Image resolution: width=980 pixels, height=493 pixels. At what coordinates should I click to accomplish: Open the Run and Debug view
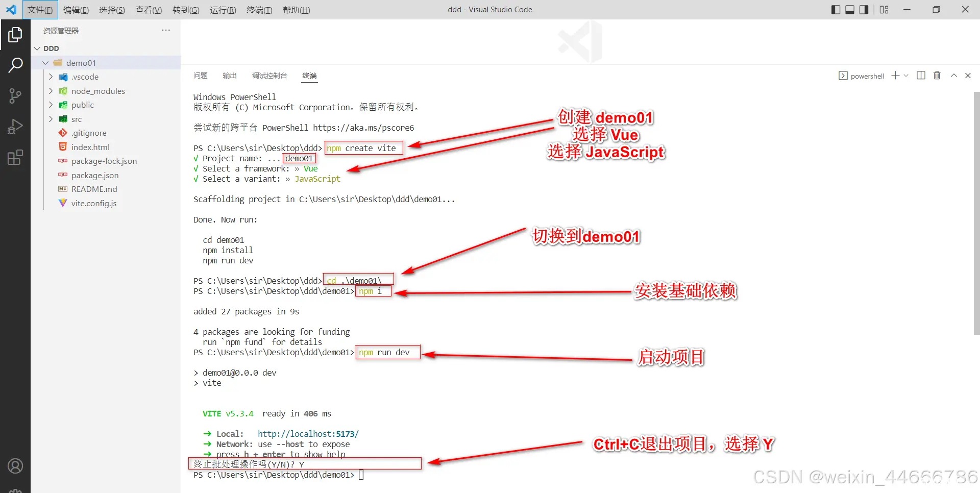[15, 127]
